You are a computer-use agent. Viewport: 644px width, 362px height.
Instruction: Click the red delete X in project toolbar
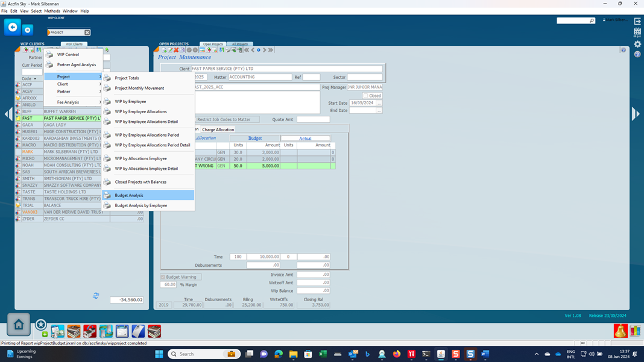click(176, 50)
